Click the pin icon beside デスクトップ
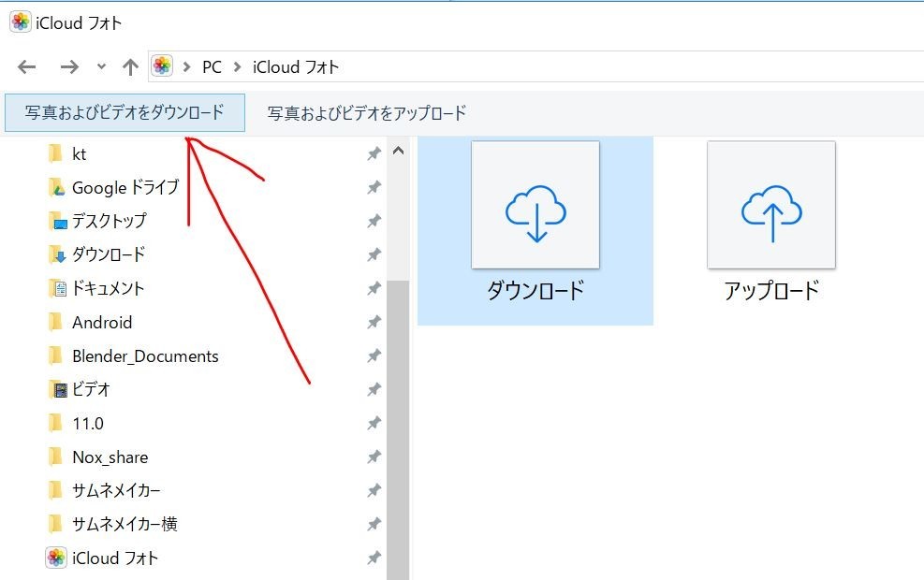This screenshot has width=924, height=580. click(x=374, y=222)
